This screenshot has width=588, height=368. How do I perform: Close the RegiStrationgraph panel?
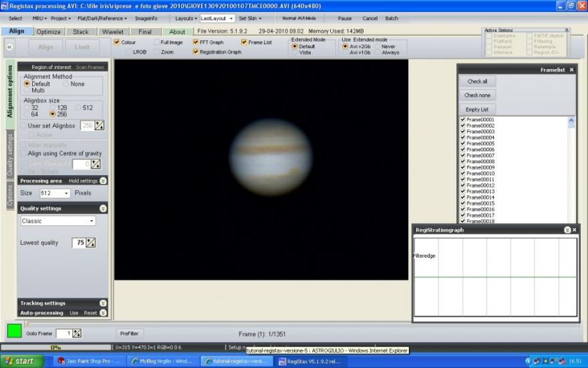point(575,229)
